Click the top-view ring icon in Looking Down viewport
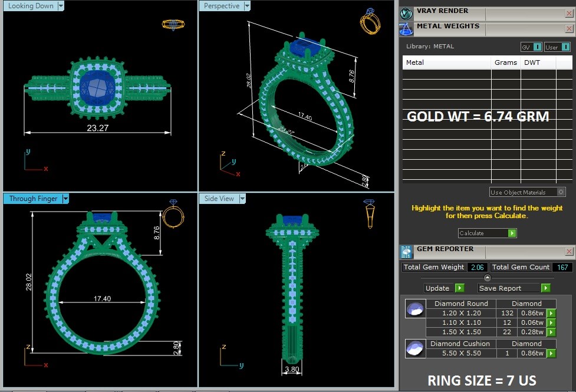Screen dimensions: 576x392 pos(173,24)
